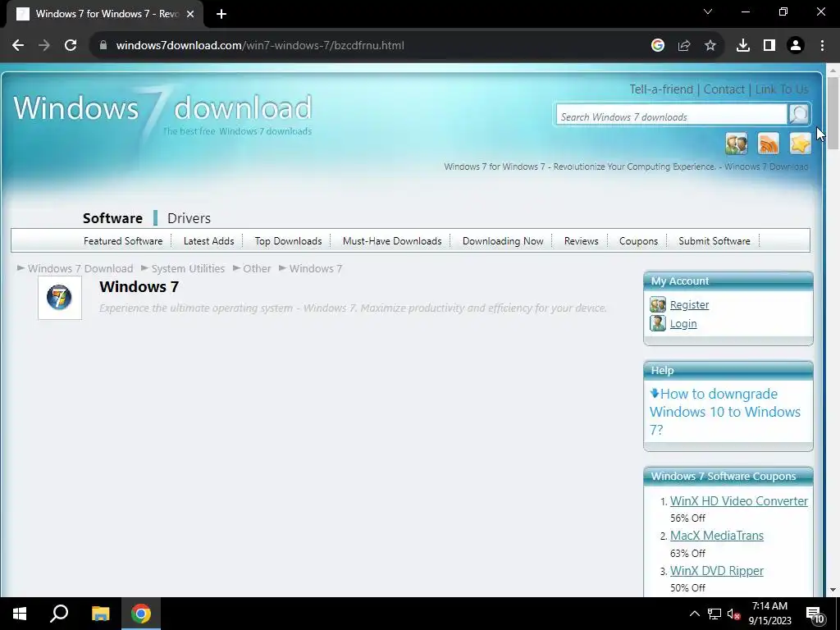
Task: Close the Windows 7 for Windows 7 tab
Action: 190,14
